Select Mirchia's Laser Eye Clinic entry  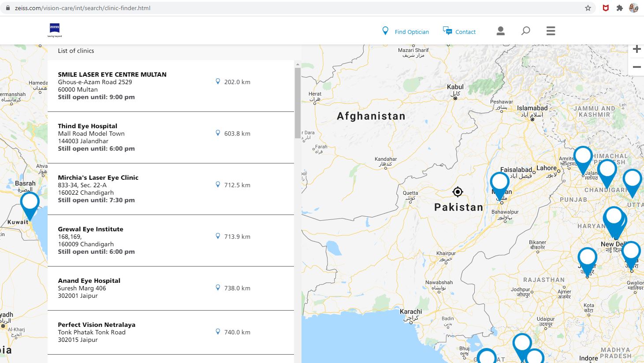click(171, 189)
